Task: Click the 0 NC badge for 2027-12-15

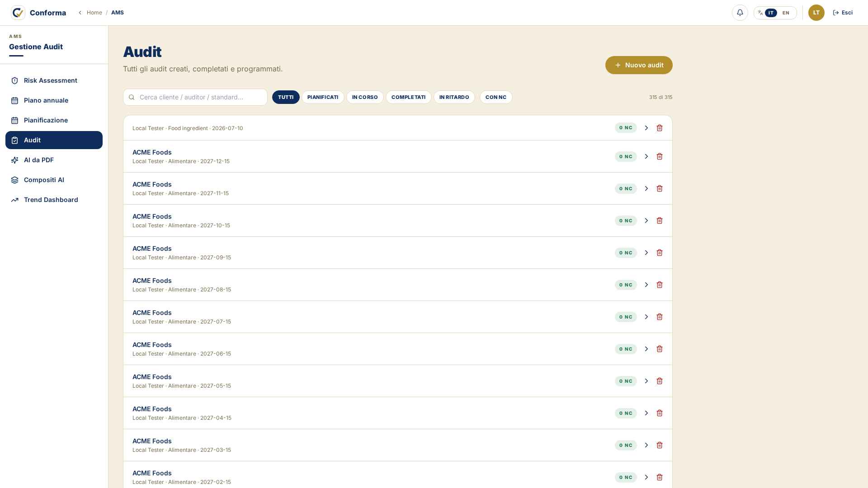Action: coord(626,156)
